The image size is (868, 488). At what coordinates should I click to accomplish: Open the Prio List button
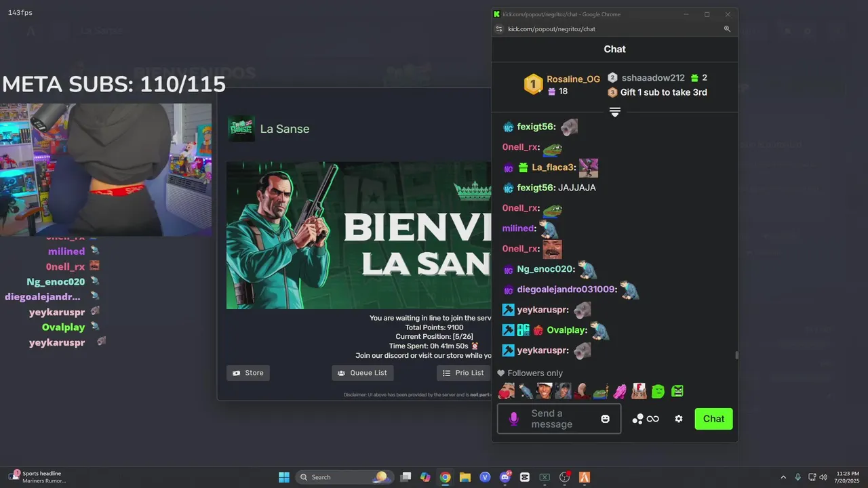point(464,373)
